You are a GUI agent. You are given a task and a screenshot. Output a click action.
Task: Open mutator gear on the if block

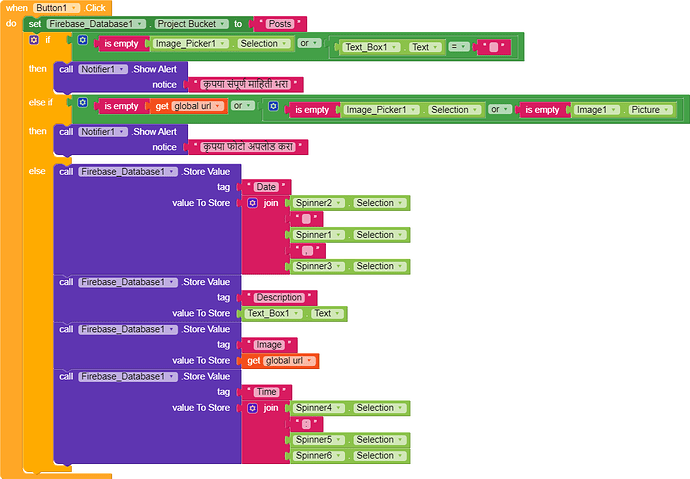pyautogui.click(x=34, y=40)
